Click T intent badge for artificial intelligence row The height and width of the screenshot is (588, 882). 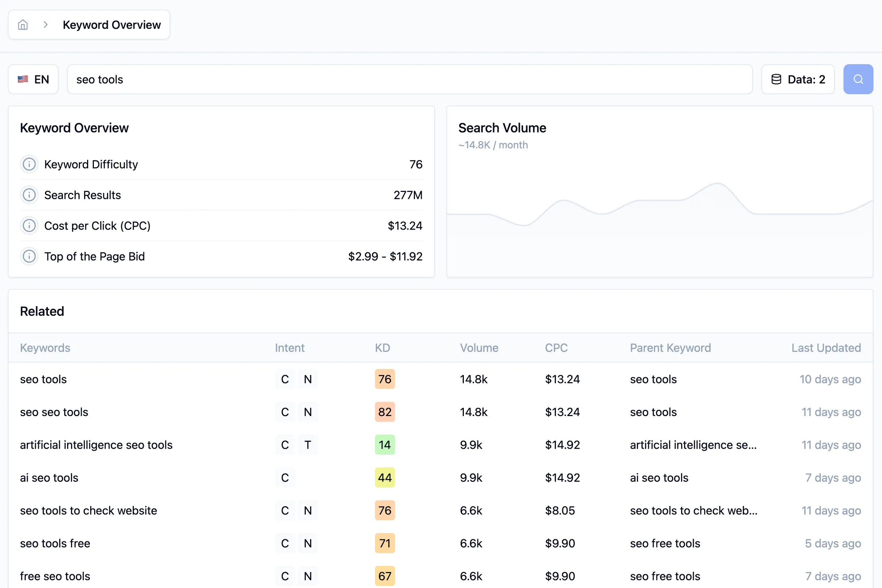tap(308, 445)
